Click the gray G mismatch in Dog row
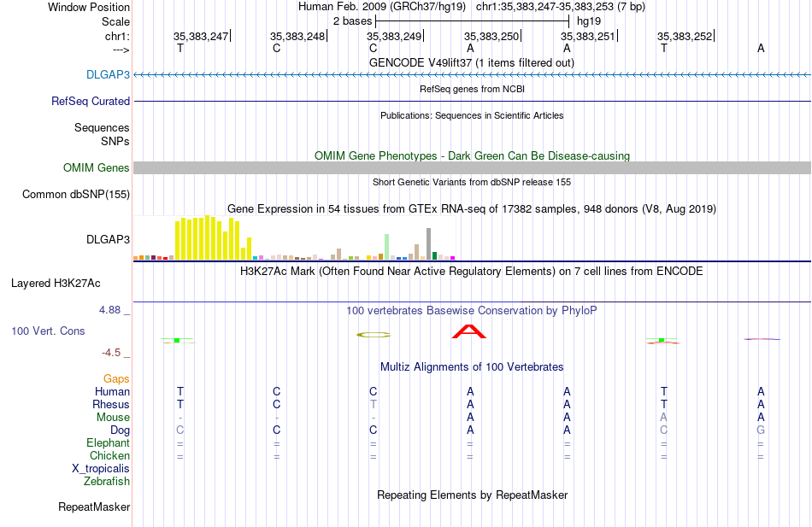Screen dimensions: 812x527 (x=761, y=430)
